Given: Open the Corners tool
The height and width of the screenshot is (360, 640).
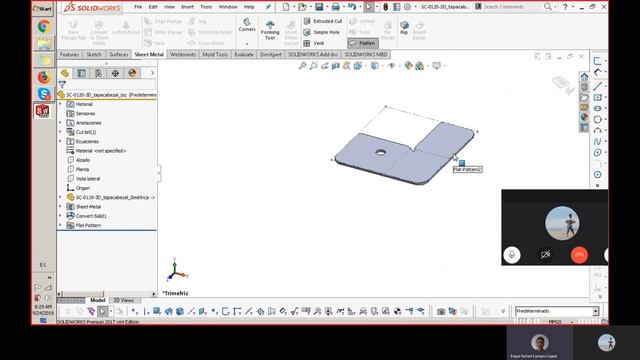Looking at the screenshot, I should point(247,24).
